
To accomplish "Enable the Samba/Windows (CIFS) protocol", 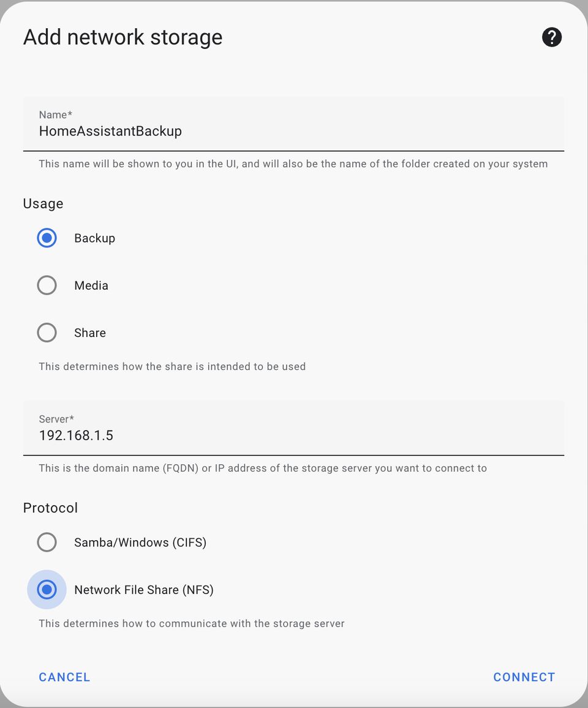I will click(47, 542).
